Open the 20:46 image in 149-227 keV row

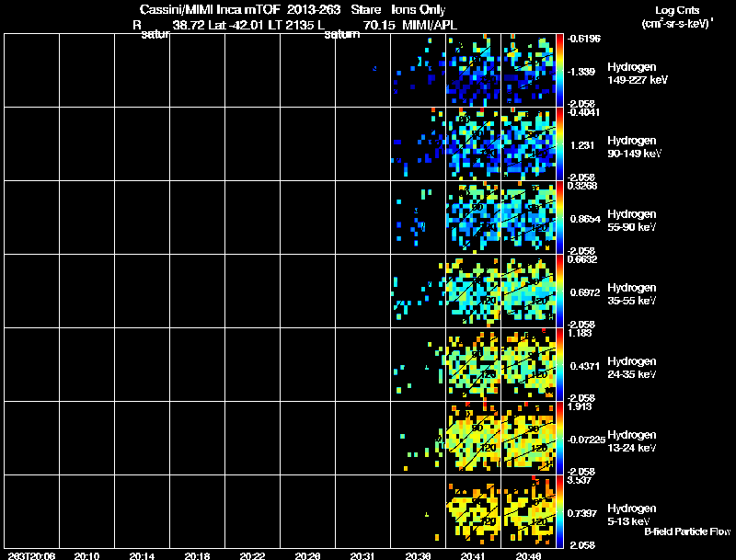click(528, 71)
